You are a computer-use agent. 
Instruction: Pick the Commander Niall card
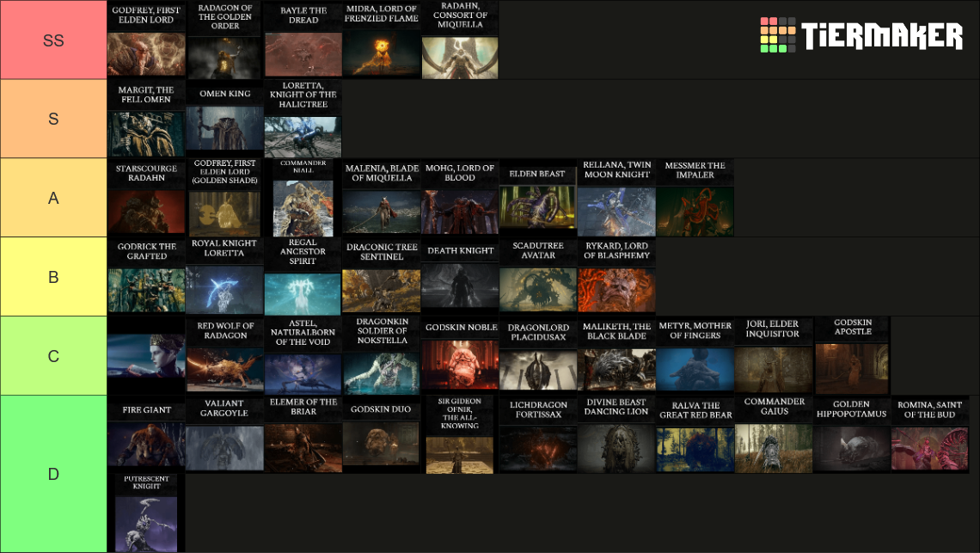(x=303, y=198)
